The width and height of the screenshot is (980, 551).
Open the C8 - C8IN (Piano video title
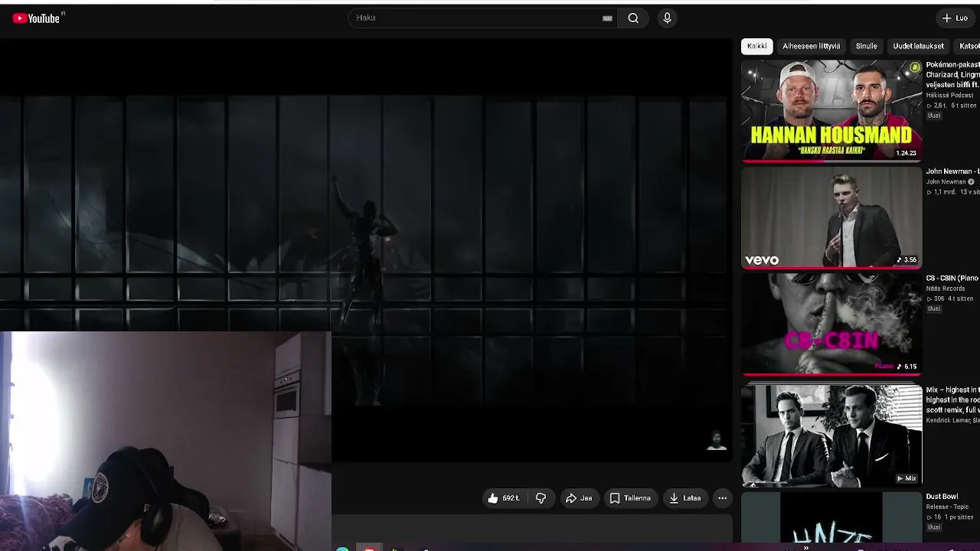pyautogui.click(x=952, y=279)
